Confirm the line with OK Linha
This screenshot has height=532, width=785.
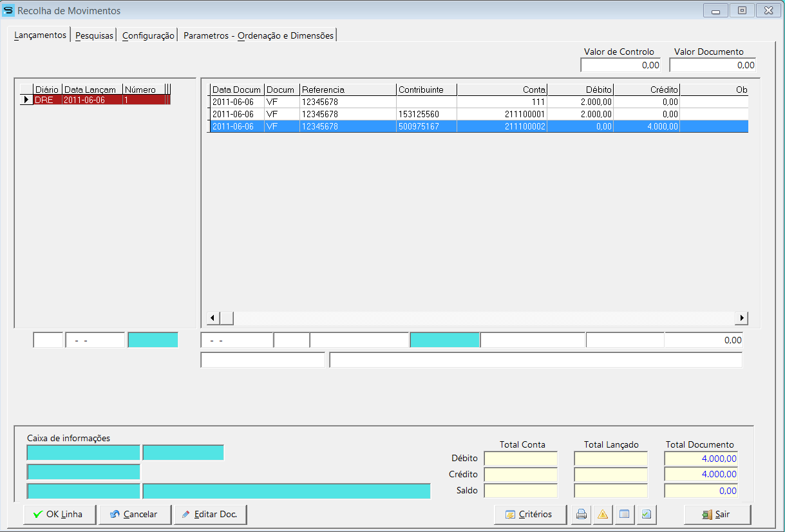pos(59,515)
